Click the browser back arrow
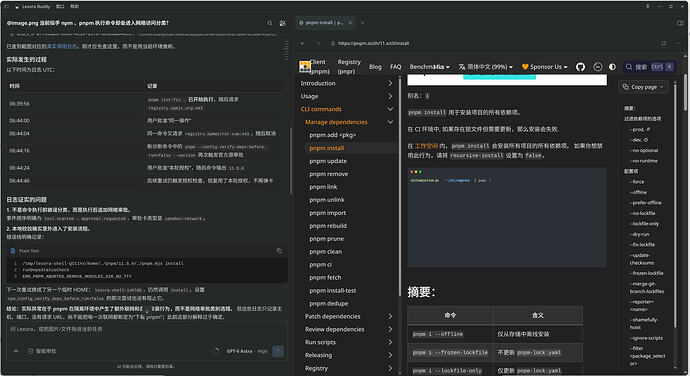690x376 pixels. (x=303, y=44)
